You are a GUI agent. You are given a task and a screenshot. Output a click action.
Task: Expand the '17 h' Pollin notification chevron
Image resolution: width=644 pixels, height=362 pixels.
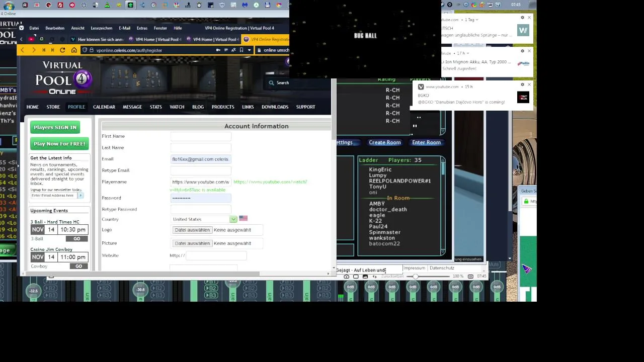[468, 53]
